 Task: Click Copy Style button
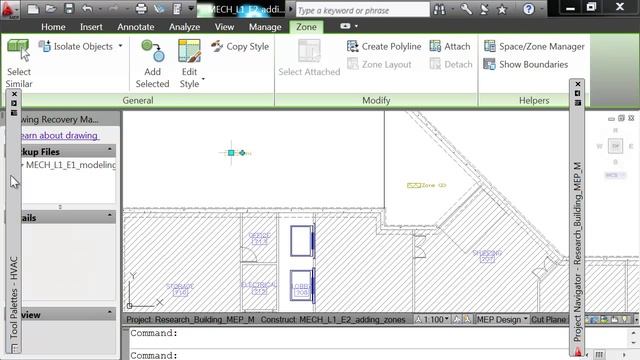[x=240, y=46]
